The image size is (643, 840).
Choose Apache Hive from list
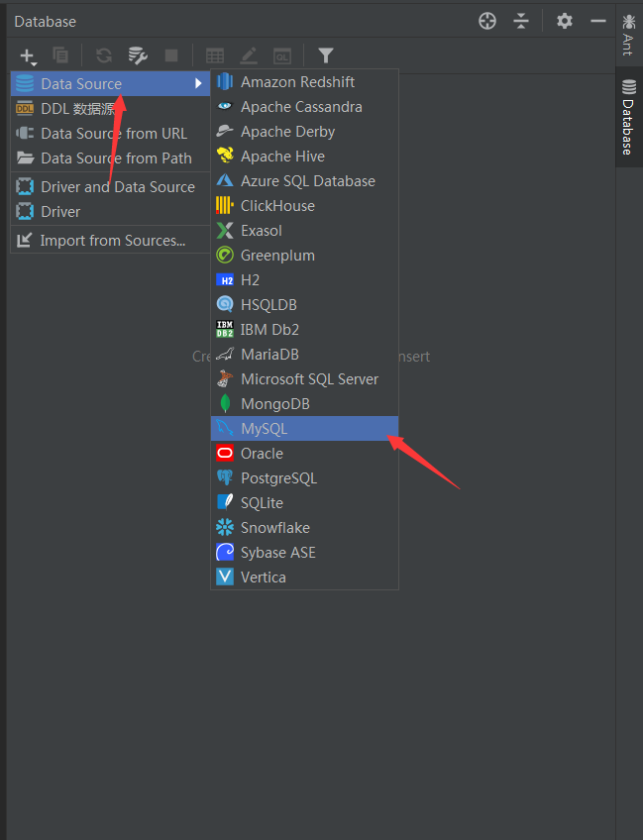click(x=304, y=157)
